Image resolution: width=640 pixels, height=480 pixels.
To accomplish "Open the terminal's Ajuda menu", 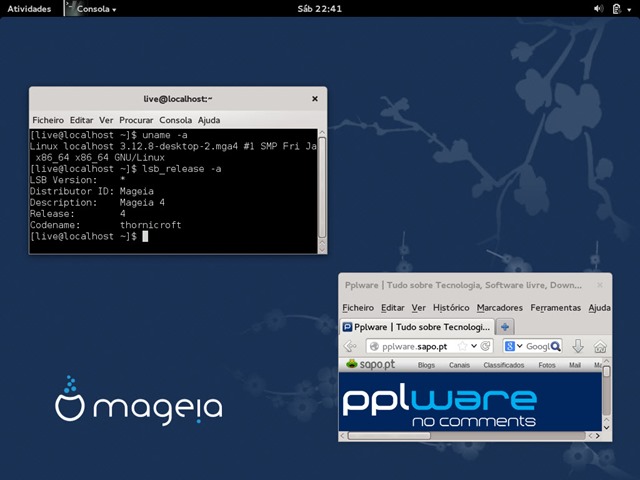I will coord(209,120).
